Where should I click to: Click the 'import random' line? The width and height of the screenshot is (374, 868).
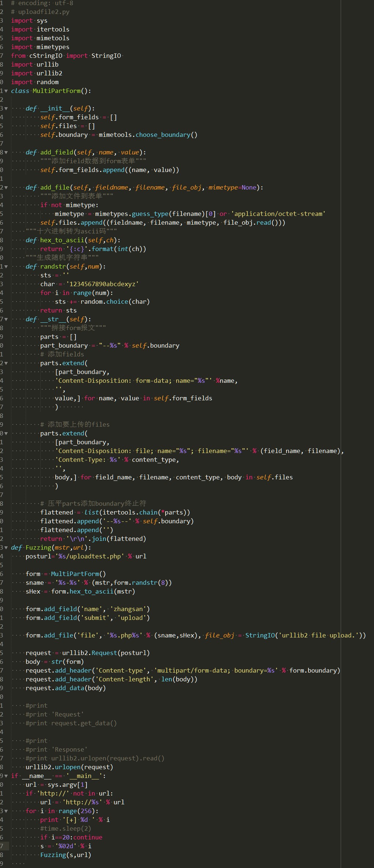tap(35, 82)
